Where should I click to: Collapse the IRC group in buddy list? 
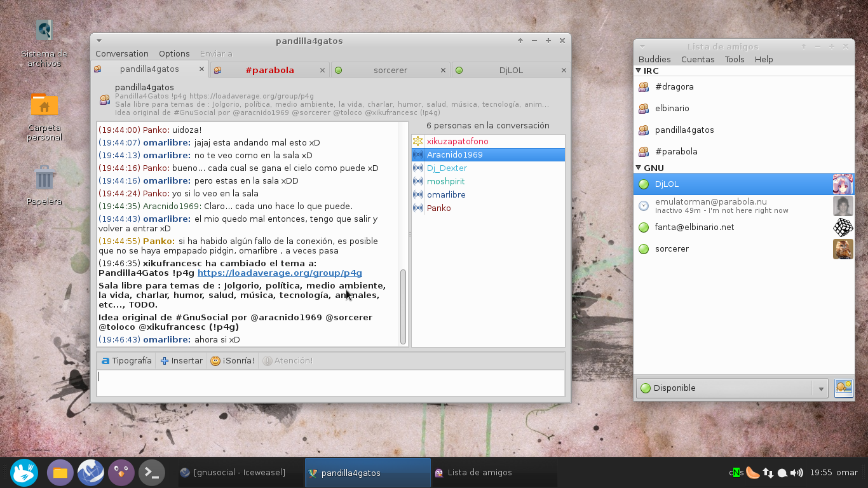click(639, 71)
